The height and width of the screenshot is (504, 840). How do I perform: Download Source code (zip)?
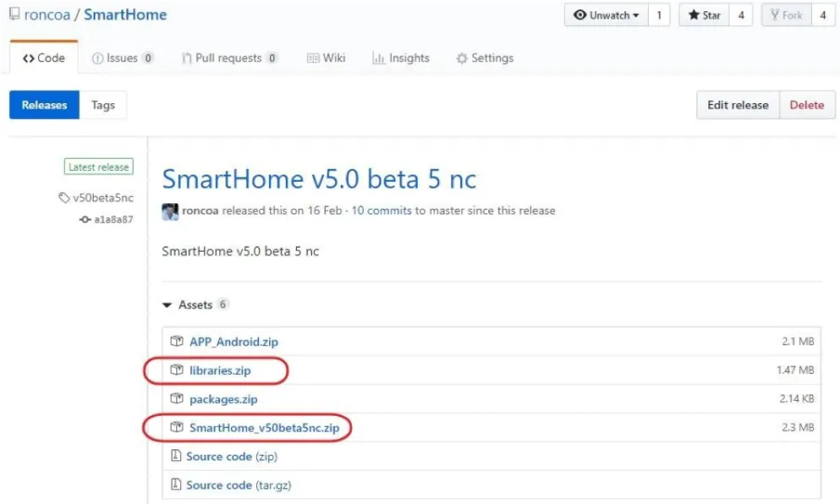[x=232, y=457]
